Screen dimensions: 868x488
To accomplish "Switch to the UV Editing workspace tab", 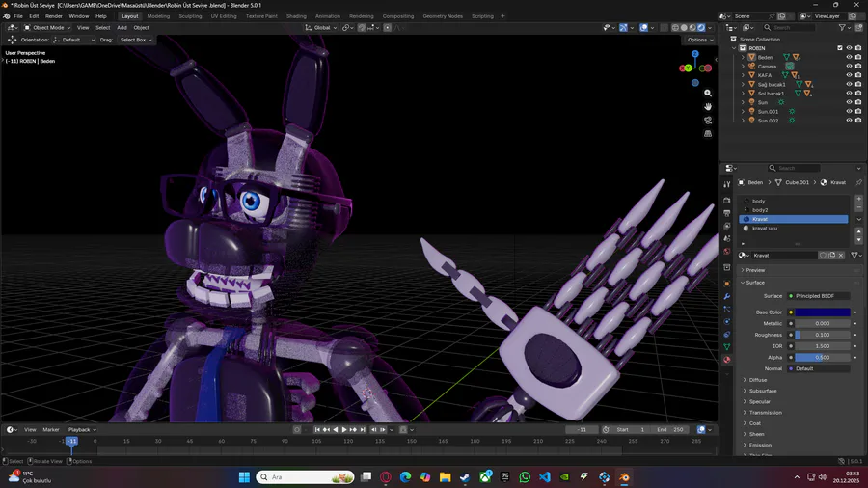I will click(224, 16).
